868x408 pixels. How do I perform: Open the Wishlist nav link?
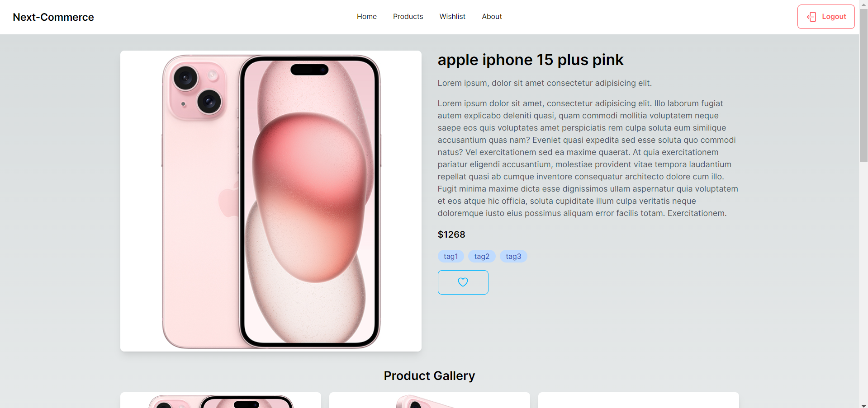pyautogui.click(x=452, y=17)
